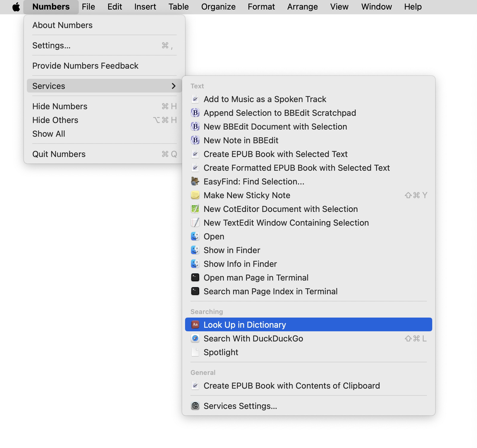Click the Safari compass icon
The height and width of the screenshot is (448, 477).
195,338
